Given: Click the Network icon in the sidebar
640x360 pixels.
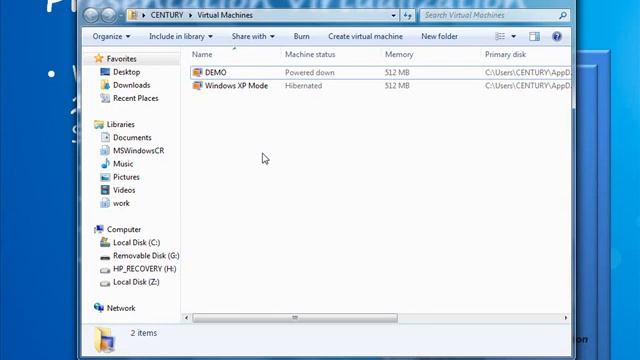Looking at the screenshot, I should (x=99, y=308).
